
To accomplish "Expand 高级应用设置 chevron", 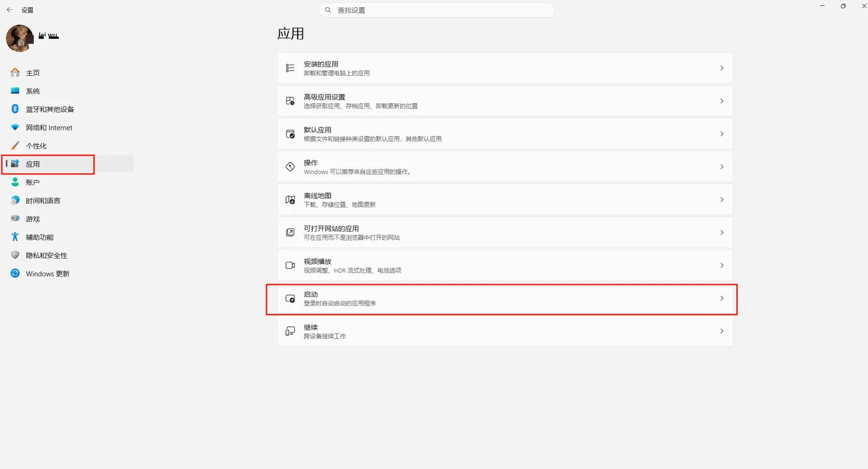I will (x=722, y=101).
